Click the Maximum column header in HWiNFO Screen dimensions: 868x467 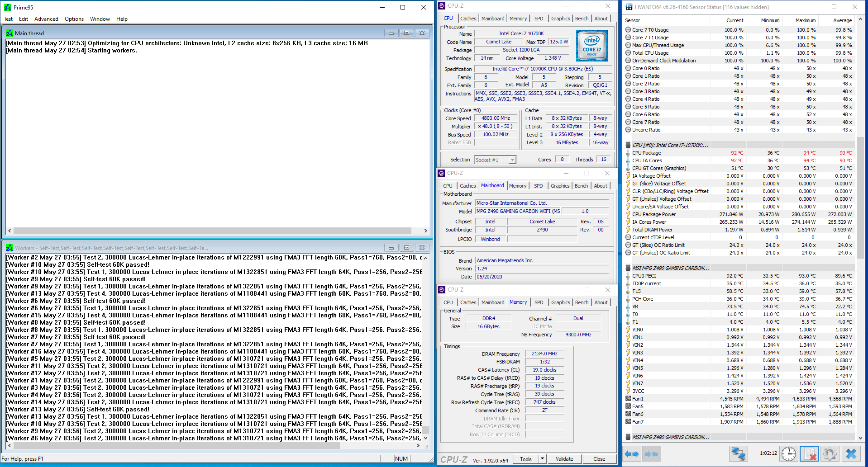[x=800, y=20]
